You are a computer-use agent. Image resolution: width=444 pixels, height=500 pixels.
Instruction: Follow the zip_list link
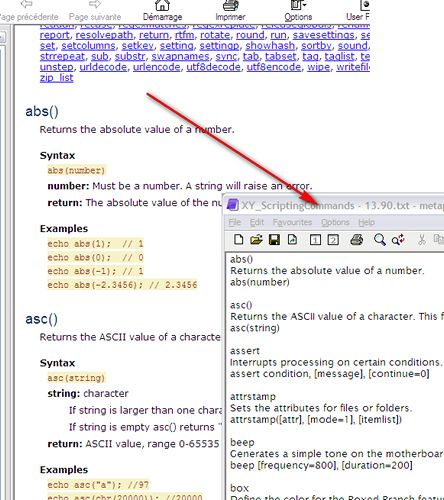[56, 78]
